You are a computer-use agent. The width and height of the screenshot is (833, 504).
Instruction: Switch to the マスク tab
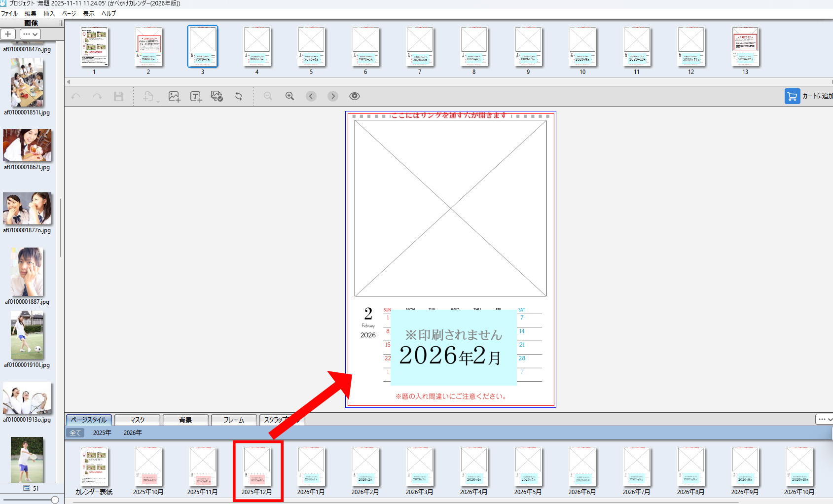point(137,420)
